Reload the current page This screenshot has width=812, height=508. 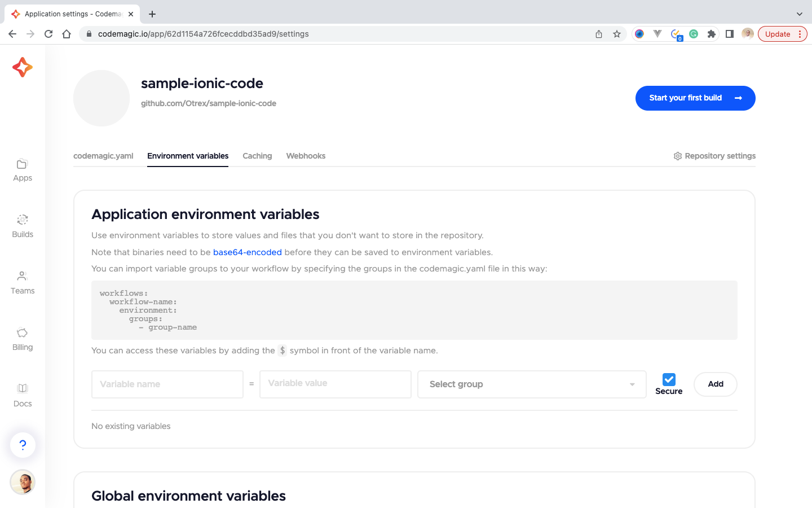48,34
